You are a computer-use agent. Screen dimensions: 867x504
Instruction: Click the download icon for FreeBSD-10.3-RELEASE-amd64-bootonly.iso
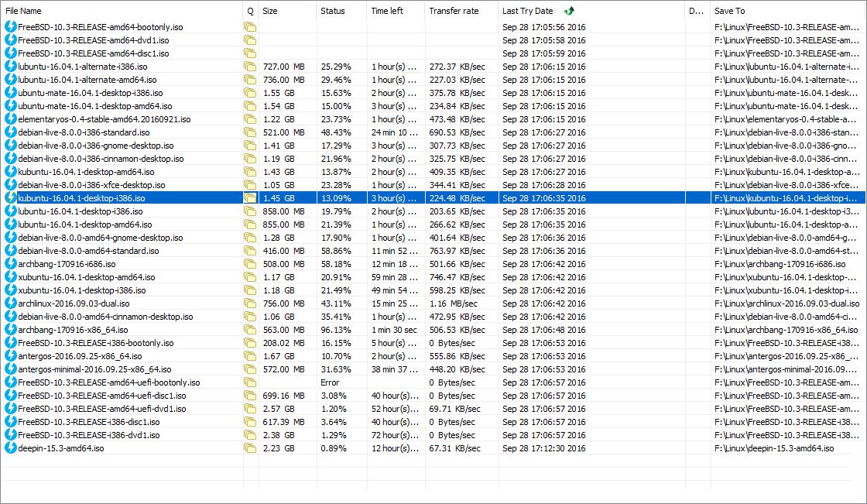[x=11, y=26]
